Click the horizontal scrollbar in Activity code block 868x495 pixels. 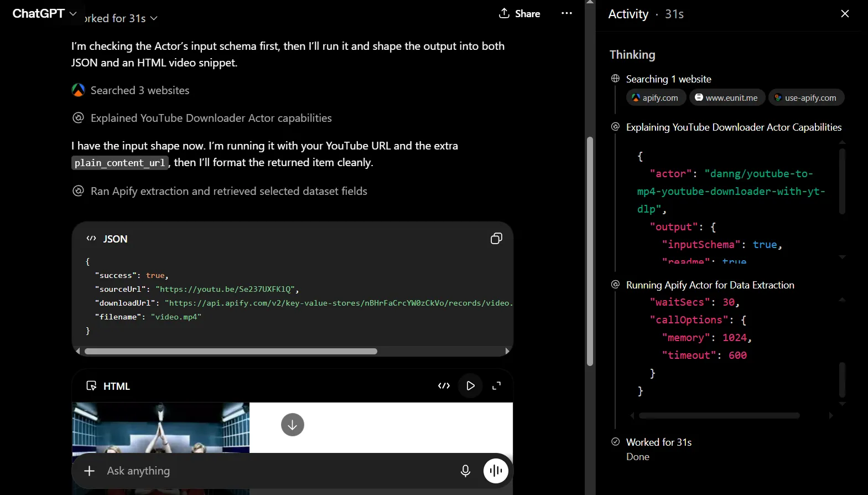point(719,416)
